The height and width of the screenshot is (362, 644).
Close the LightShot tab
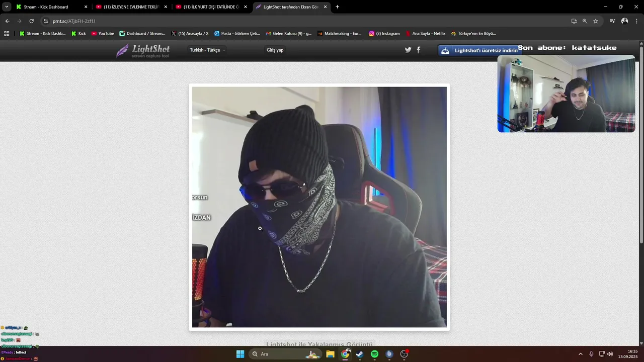(x=325, y=7)
